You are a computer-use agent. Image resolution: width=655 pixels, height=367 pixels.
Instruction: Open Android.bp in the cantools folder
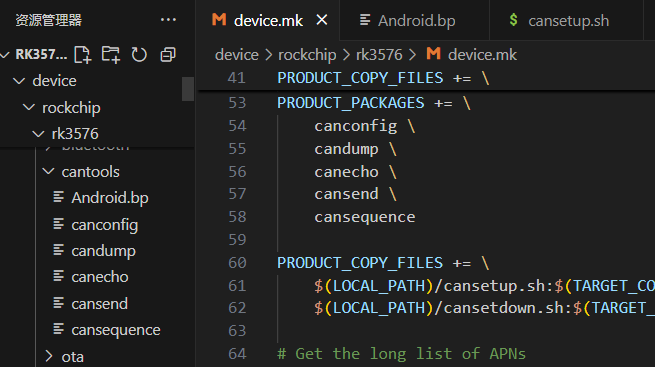tap(109, 197)
